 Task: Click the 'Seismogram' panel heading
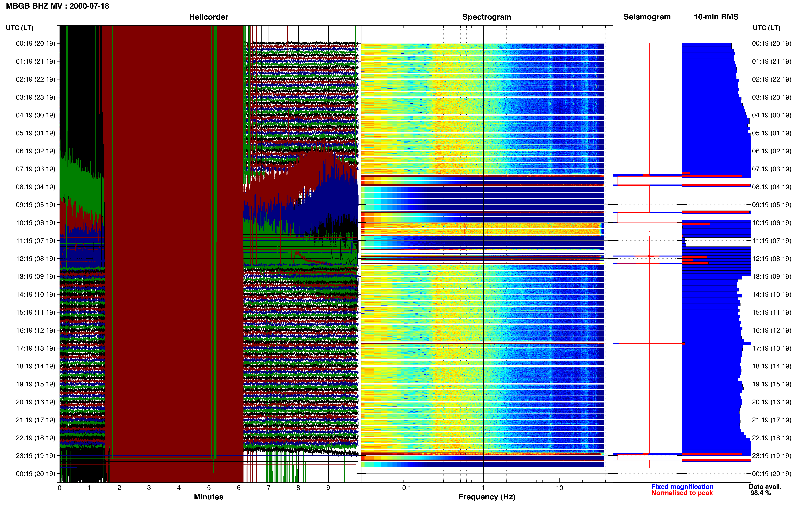coord(647,17)
